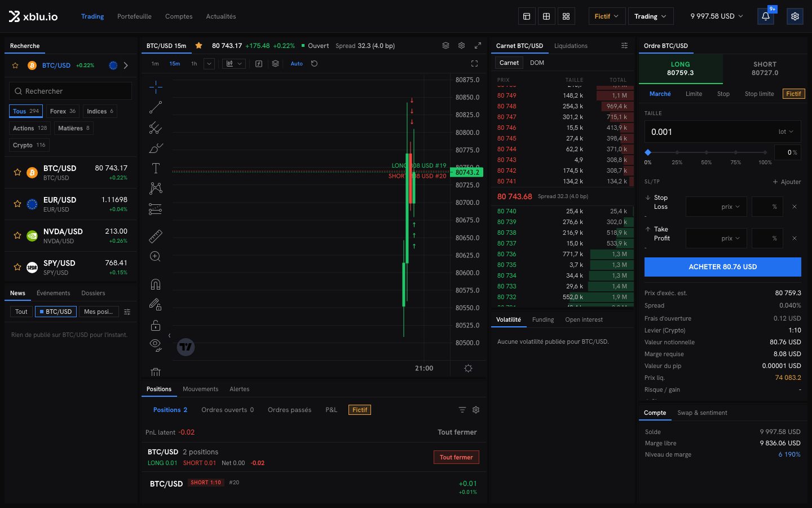This screenshot has width=812, height=508.
Task: Open the chart layers icon in header
Action: click(445, 46)
